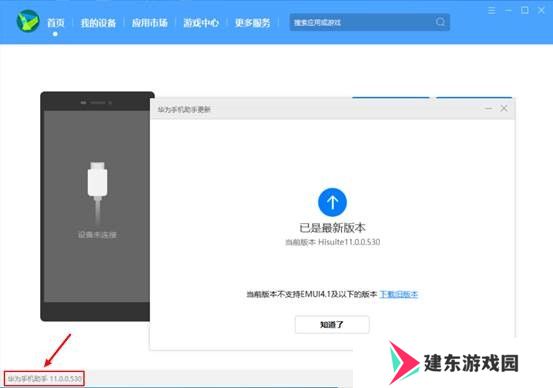Close the 华为手机助手更新 dialog
Screen dimensions: 553x388
[504, 109]
